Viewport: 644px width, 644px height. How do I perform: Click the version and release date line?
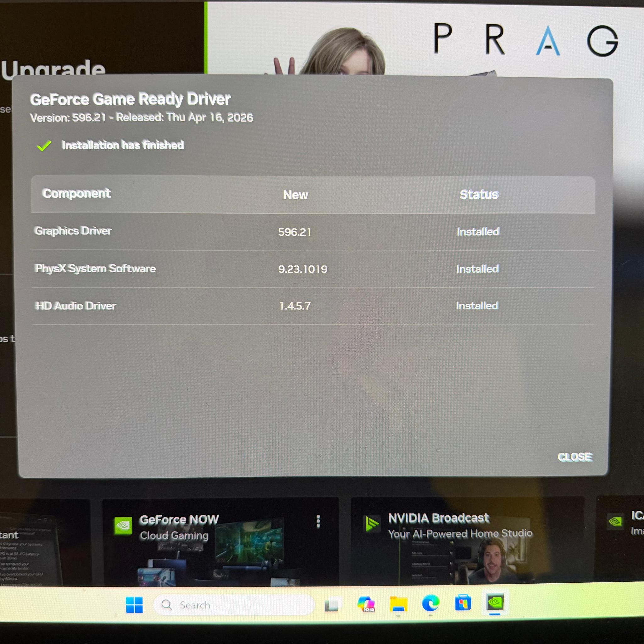coord(141,117)
